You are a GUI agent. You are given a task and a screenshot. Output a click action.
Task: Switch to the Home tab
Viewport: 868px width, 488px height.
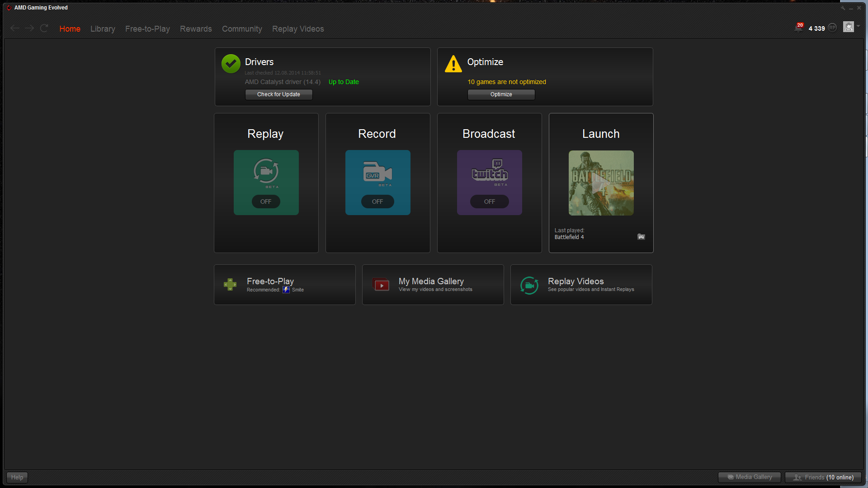click(70, 28)
